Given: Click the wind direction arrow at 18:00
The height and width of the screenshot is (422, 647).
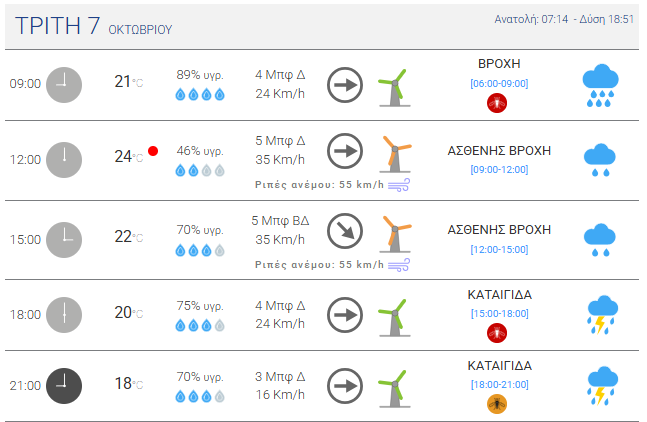Looking at the screenshot, I should [x=345, y=314].
